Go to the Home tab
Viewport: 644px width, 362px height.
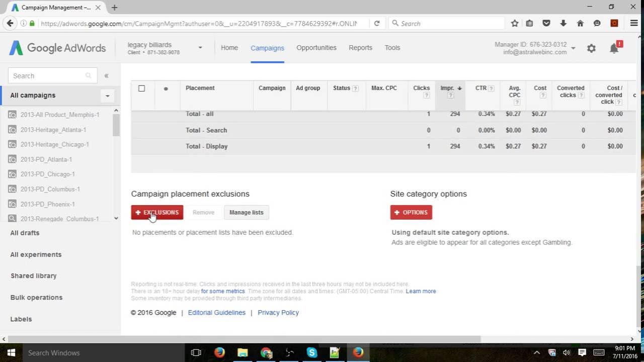tap(229, 48)
